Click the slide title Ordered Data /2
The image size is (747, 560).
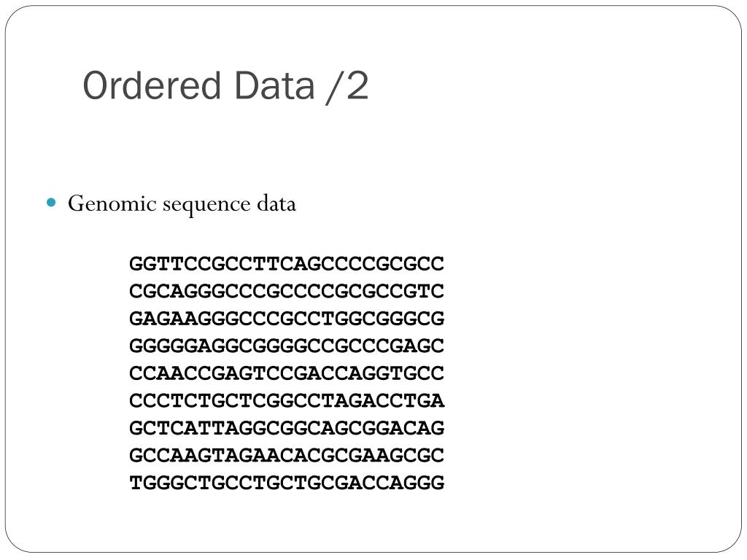(226, 86)
